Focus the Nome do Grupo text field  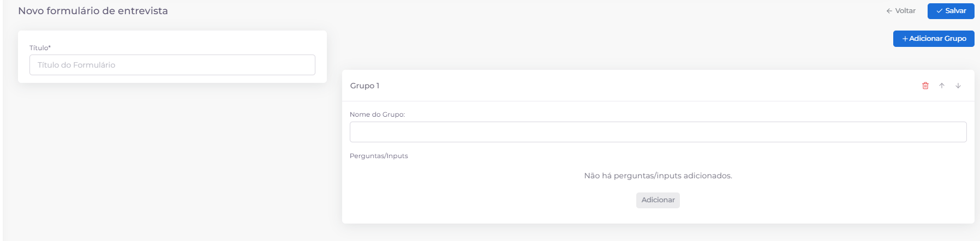[658, 132]
